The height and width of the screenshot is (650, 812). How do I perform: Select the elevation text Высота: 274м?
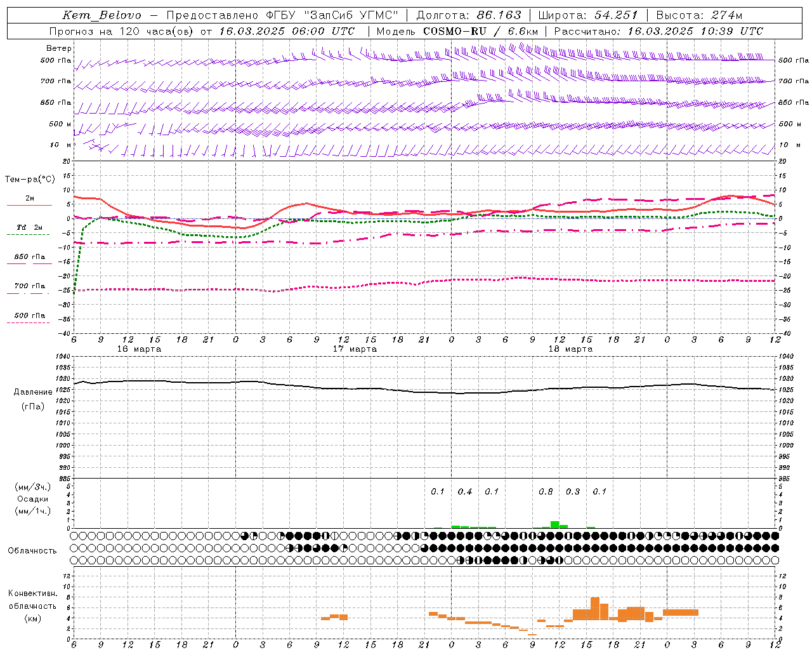click(699, 15)
